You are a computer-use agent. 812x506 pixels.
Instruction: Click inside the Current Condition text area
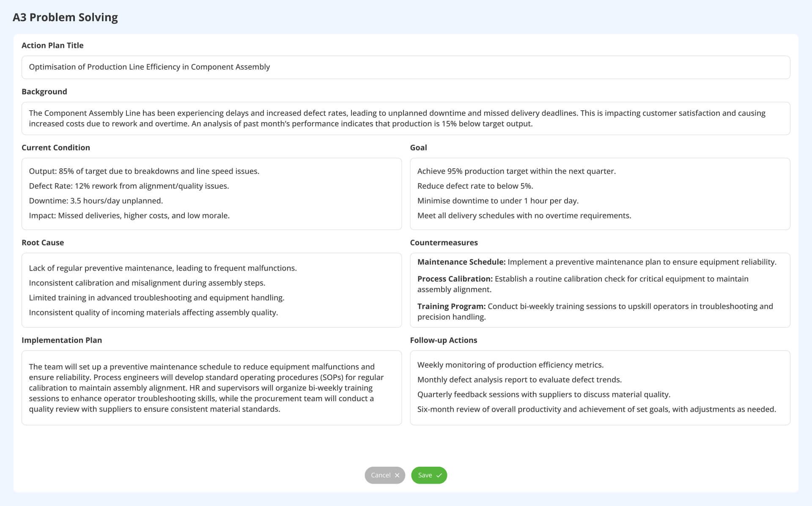[x=211, y=193]
